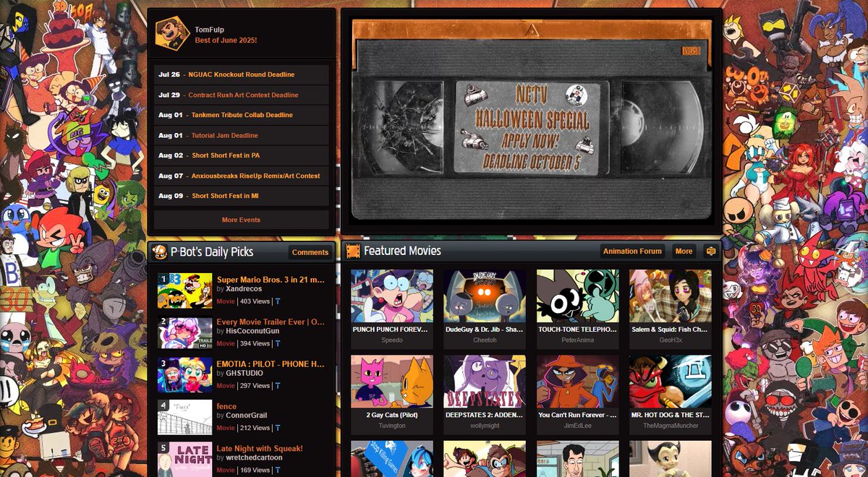Open the EMOTIA : PILOT - PHONE title link
Image resolution: width=868 pixels, height=477 pixels.
click(271, 364)
